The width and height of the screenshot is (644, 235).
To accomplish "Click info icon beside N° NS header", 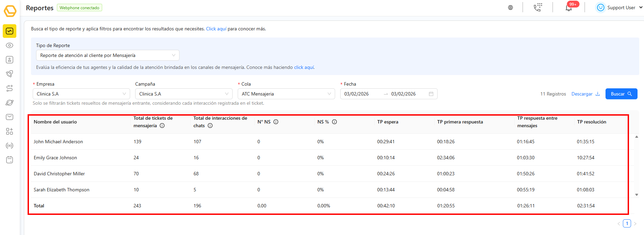I will click(x=276, y=122).
